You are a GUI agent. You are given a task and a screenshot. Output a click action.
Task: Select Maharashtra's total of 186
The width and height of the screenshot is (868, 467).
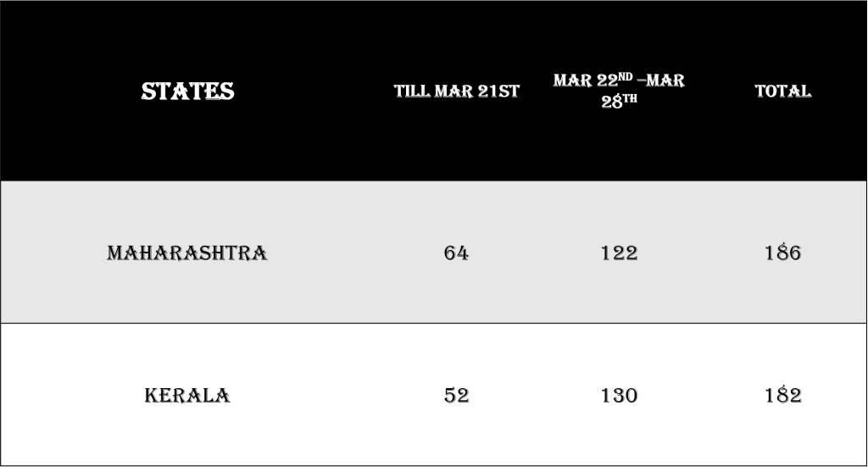tap(782, 253)
